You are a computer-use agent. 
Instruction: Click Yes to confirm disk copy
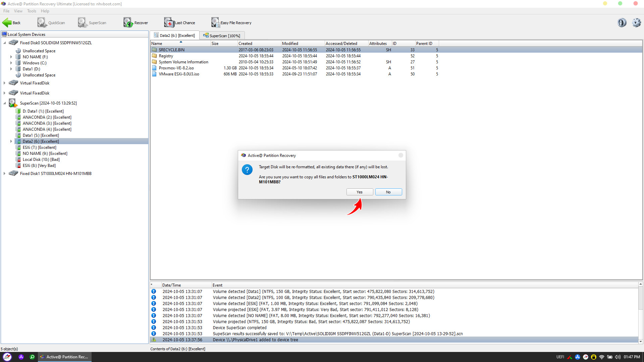(359, 192)
